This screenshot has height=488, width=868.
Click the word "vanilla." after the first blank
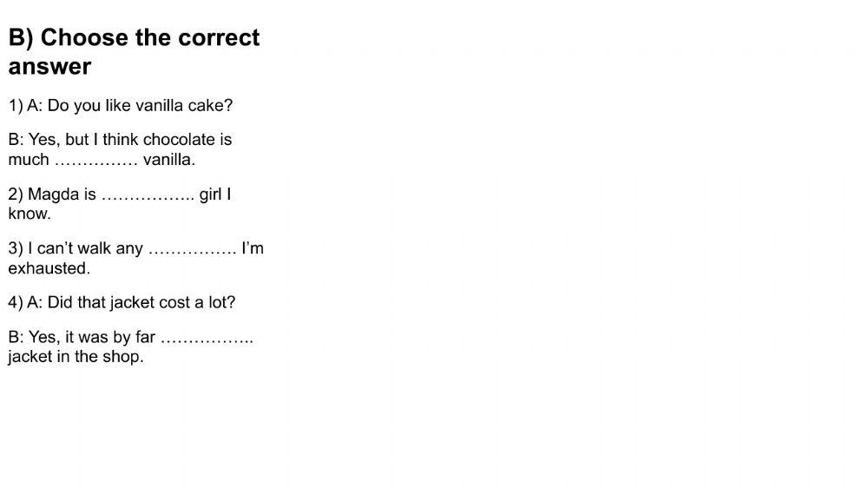(x=169, y=160)
